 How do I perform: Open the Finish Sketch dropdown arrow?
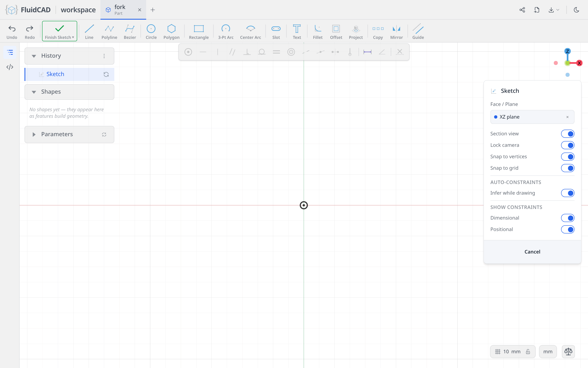pyautogui.click(x=73, y=37)
